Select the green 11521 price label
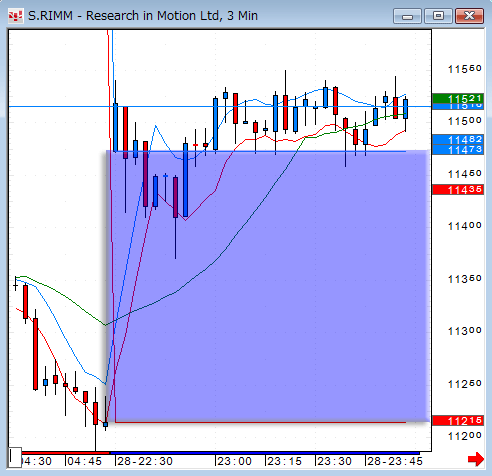Viewport: 492px width, 476px height. pos(458,99)
